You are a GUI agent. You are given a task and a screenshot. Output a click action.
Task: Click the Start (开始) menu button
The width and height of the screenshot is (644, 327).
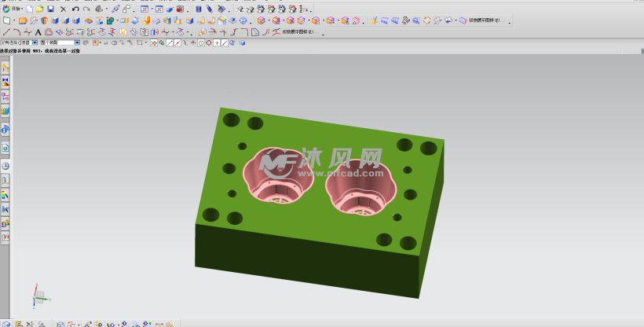(11, 9)
